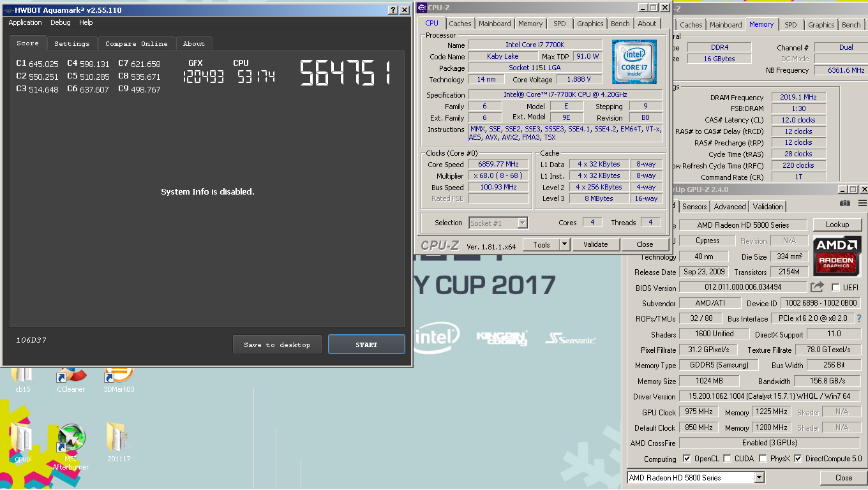Click the GPU Clock value 975 MHz

[x=699, y=412]
